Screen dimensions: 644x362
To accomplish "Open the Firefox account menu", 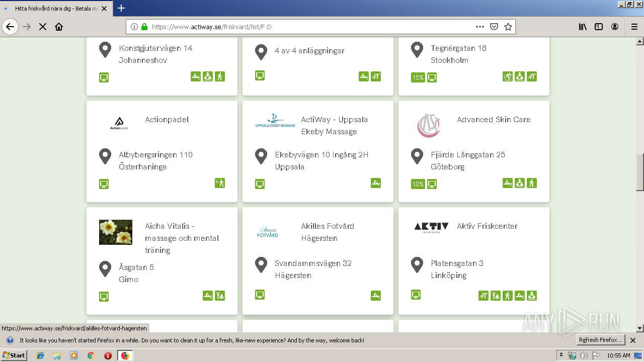I will click(x=615, y=27).
